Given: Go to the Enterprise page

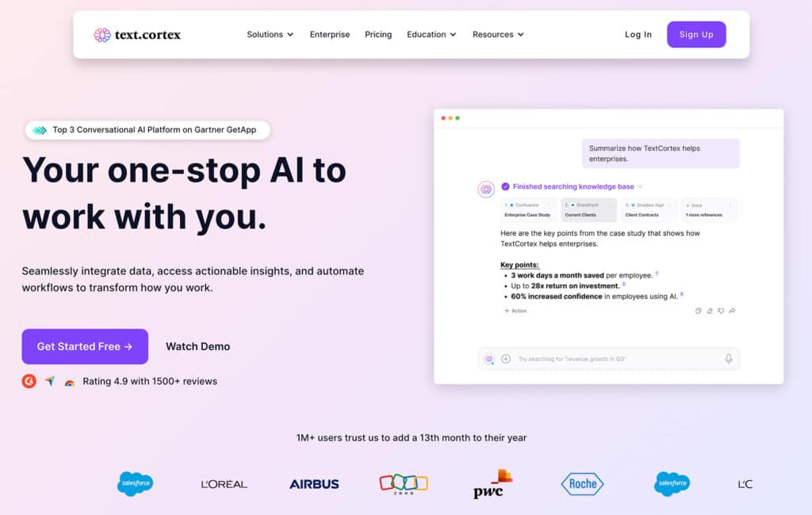Looking at the screenshot, I should [330, 35].
